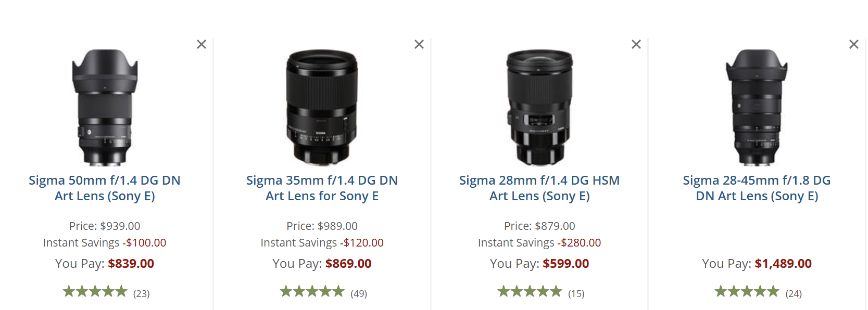
Task: View star rating for Sigma 28mm lens
Action: click(x=530, y=291)
